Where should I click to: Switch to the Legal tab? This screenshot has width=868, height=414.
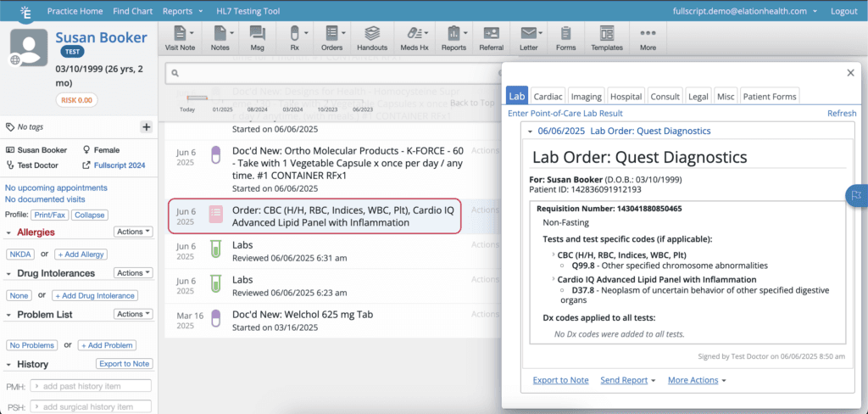698,97
